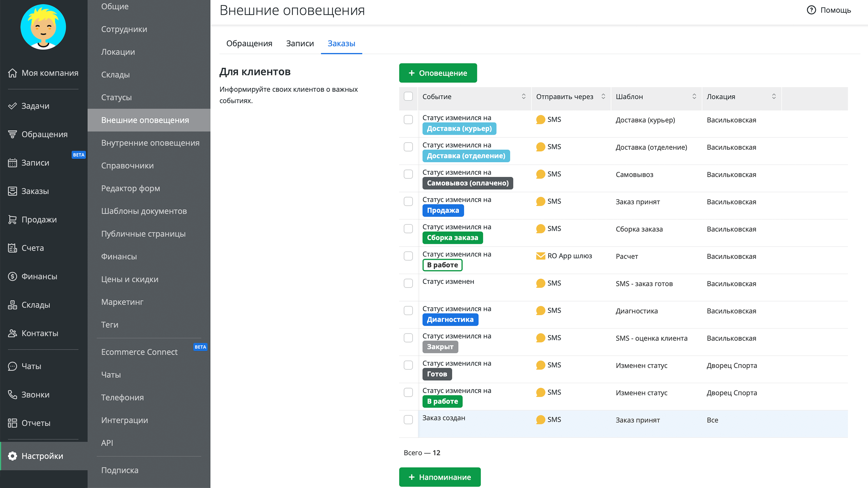Toggle the select-all checkbox in table header
Viewport: 868px width, 488px height.
click(x=408, y=97)
